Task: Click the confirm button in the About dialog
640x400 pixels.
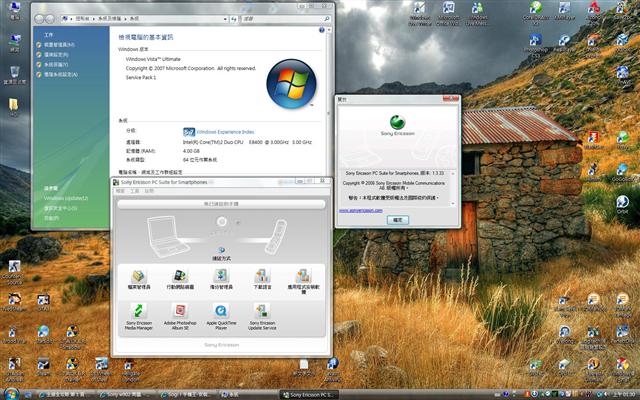Action: pos(398,220)
